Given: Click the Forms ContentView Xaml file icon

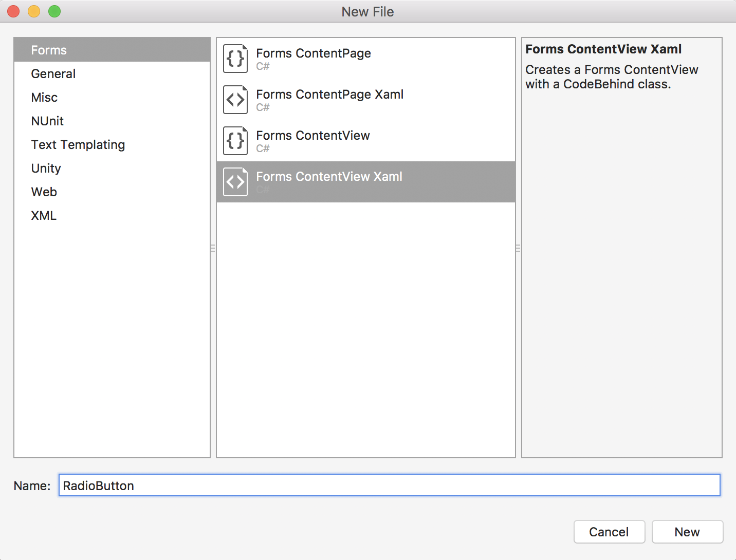Looking at the screenshot, I should tap(235, 182).
